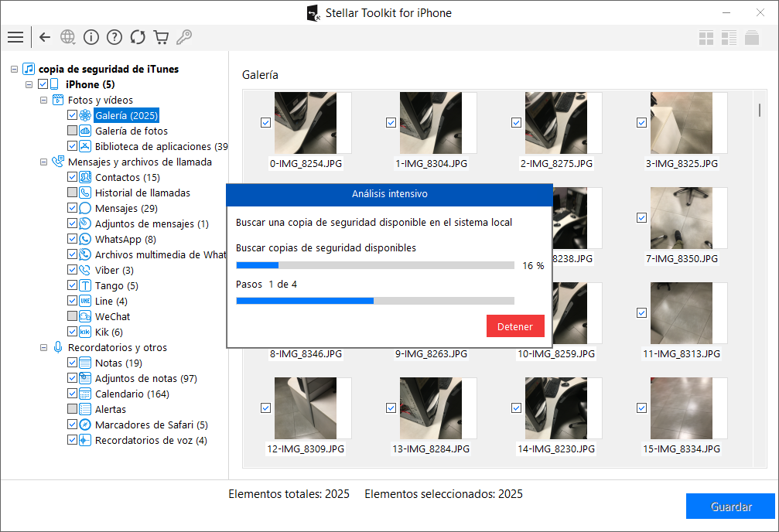Screen dimensions: 779x532
Task: Open the language globe icon
Action: click(x=67, y=37)
